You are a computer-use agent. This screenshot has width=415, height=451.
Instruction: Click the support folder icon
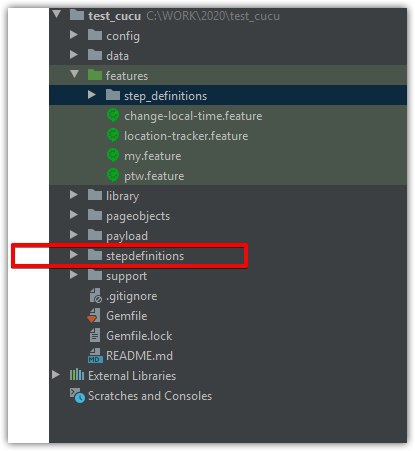[x=95, y=275]
